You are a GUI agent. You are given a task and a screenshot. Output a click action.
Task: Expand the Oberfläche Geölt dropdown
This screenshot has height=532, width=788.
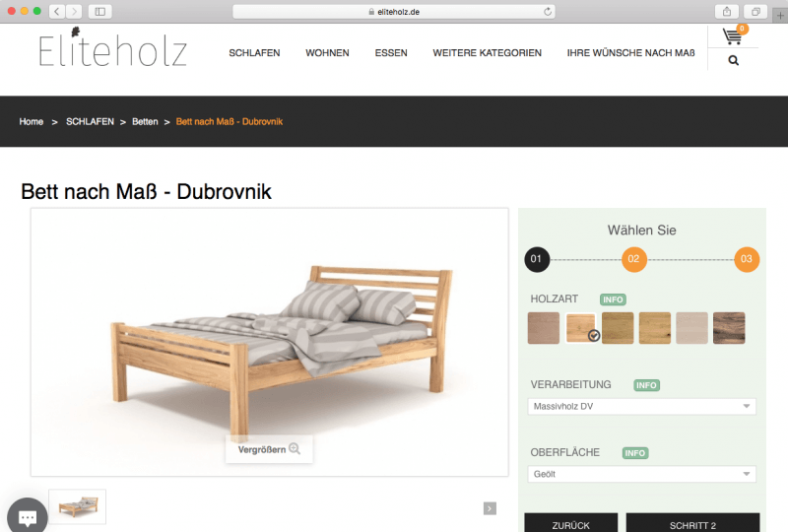[x=642, y=474]
